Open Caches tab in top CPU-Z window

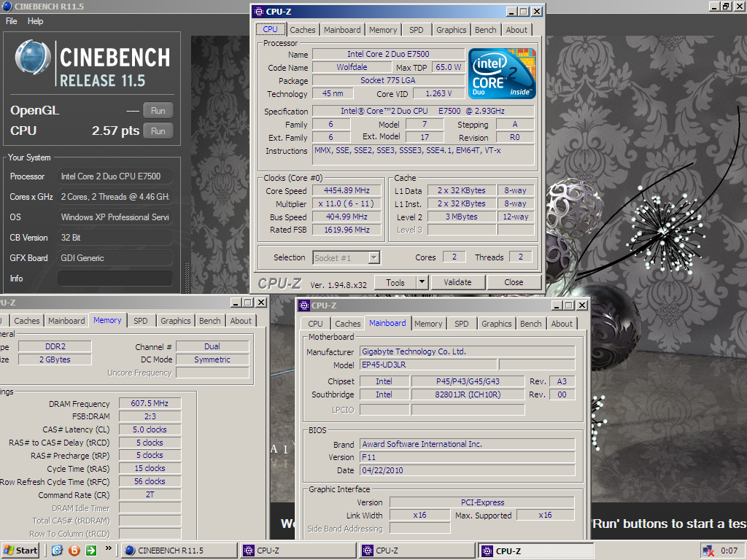coord(303,29)
